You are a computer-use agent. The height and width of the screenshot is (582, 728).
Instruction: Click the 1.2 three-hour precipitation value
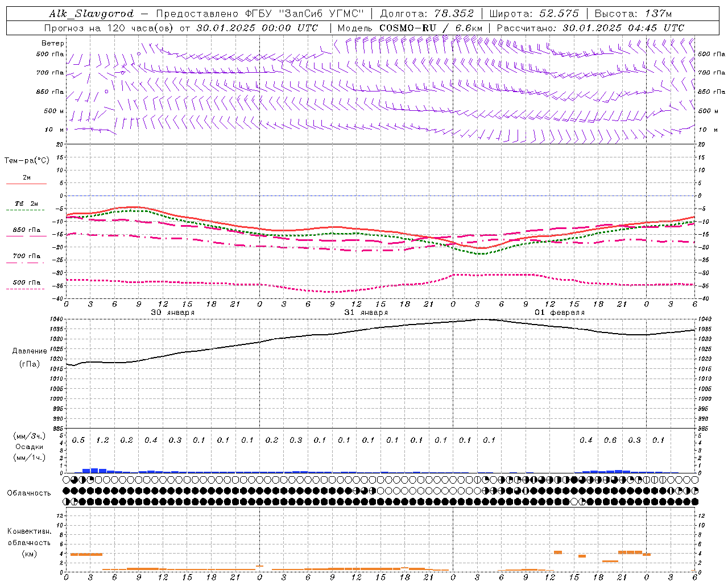[x=102, y=440]
